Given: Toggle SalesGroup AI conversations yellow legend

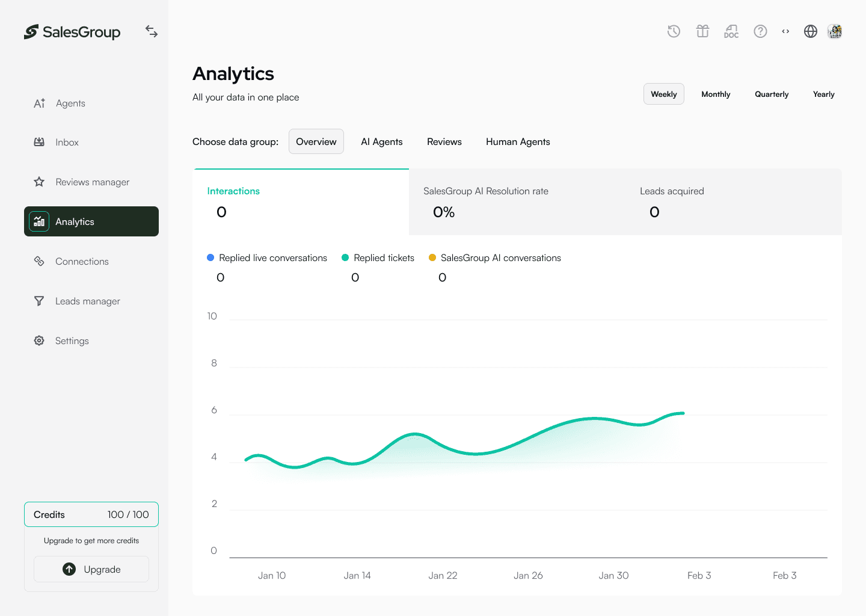Looking at the screenshot, I should point(432,257).
